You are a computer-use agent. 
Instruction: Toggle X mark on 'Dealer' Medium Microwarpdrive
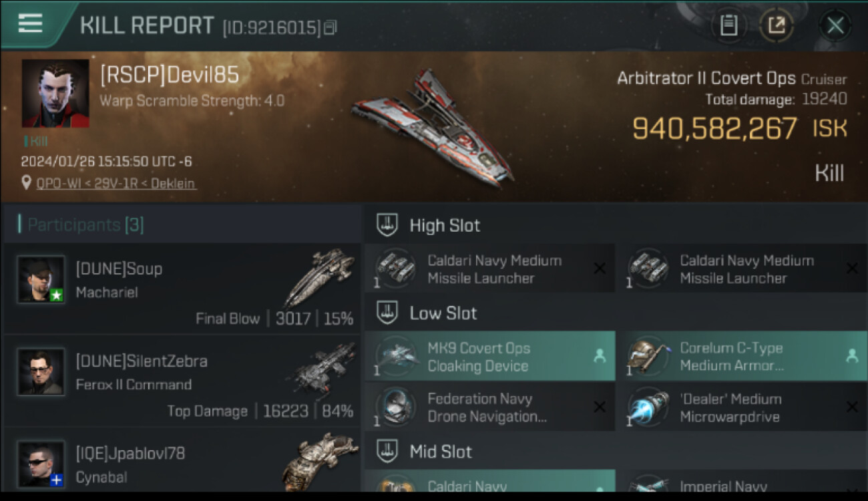point(852,407)
